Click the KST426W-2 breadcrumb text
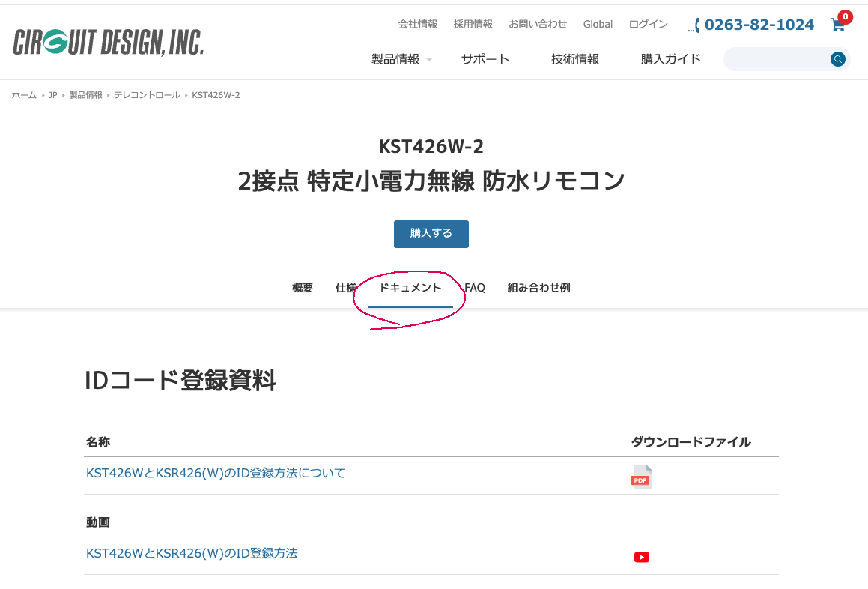868x589 pixels. click(x=216, y=95)
